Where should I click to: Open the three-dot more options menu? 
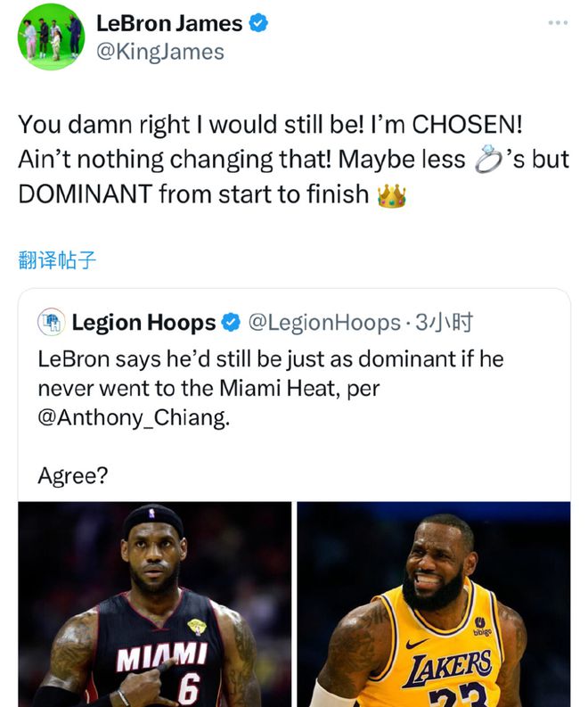coord(558,22)
